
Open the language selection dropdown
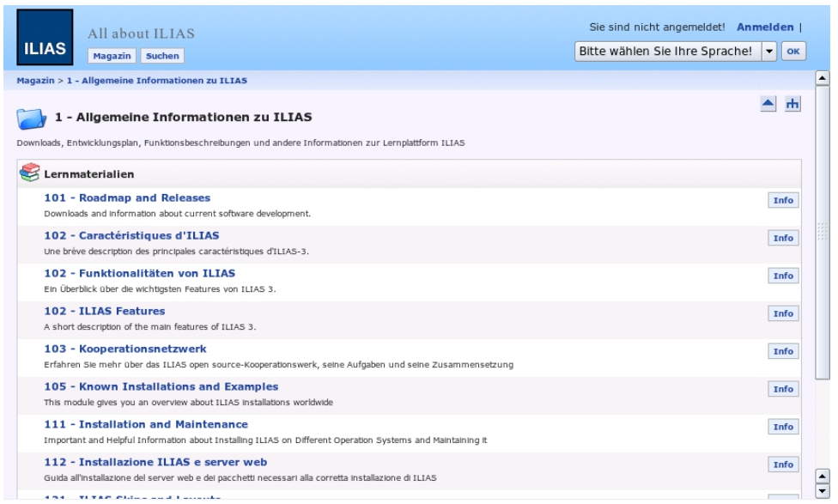[x=675, y=52]
